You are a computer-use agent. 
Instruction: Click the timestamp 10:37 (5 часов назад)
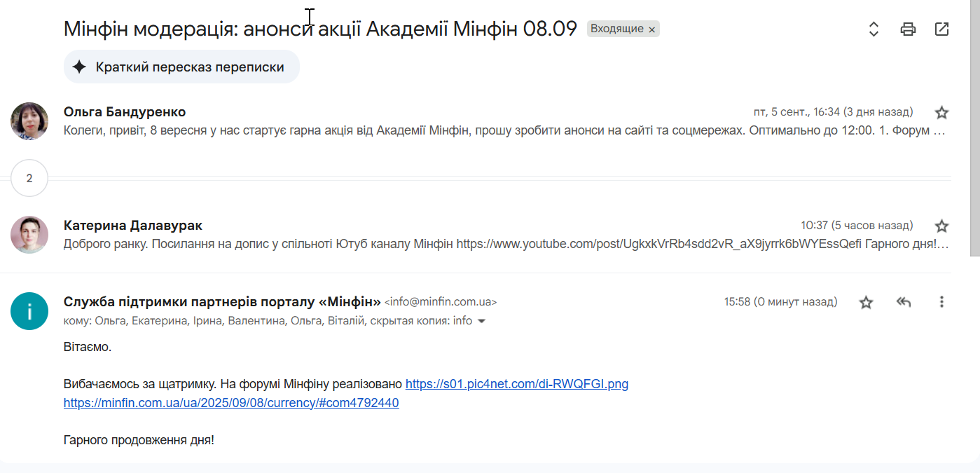click(857, 226)
